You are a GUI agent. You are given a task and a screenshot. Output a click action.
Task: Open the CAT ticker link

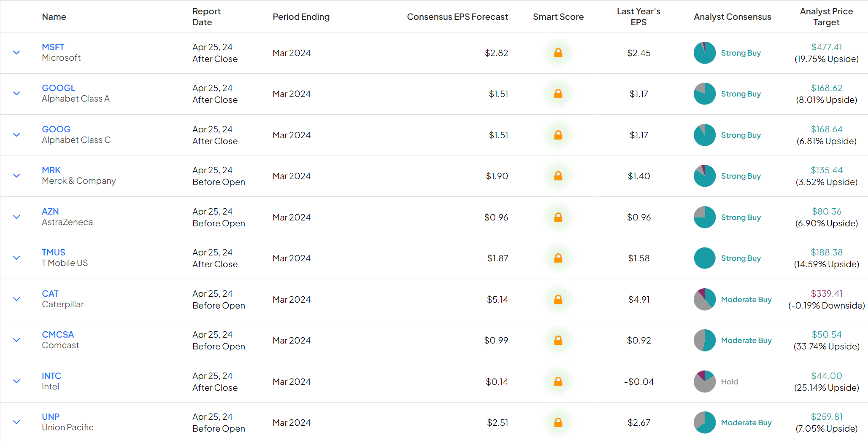click(50, 294)
